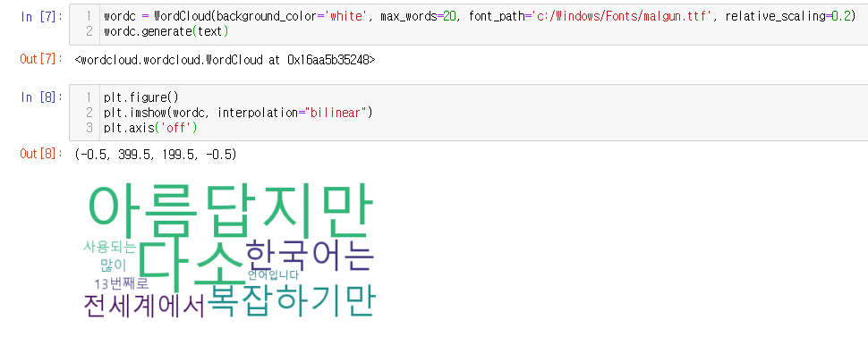Click the plt.figure() code line
868x337 pixels.
(x=141, y=97)
